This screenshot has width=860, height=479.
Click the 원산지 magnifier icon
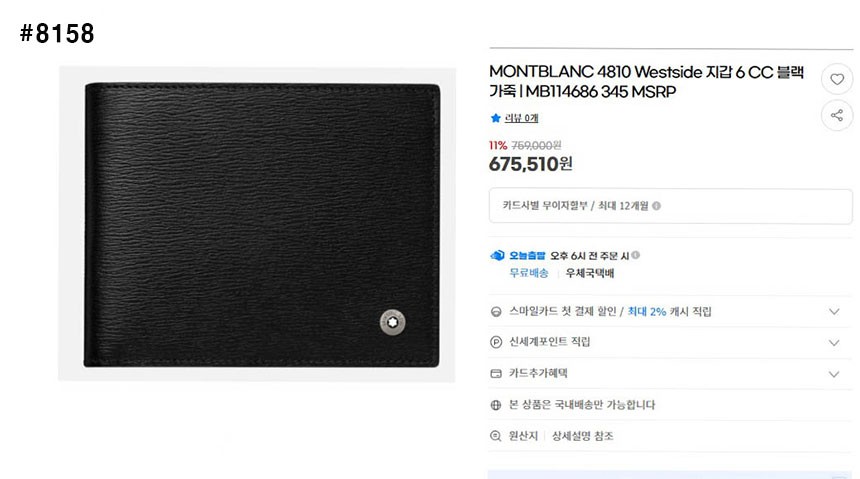pos(496,436)
